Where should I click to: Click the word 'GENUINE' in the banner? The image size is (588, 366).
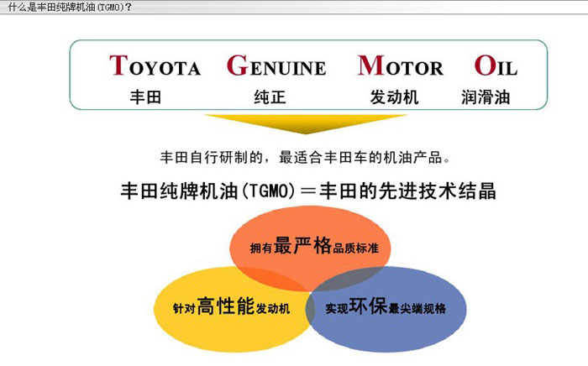coord(276,65)
